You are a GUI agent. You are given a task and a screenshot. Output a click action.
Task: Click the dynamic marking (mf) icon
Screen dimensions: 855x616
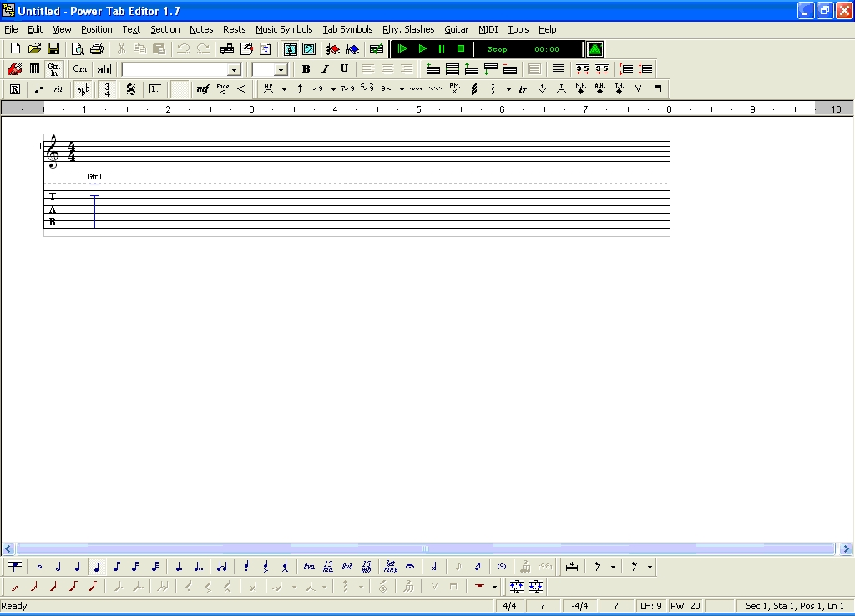202,88
